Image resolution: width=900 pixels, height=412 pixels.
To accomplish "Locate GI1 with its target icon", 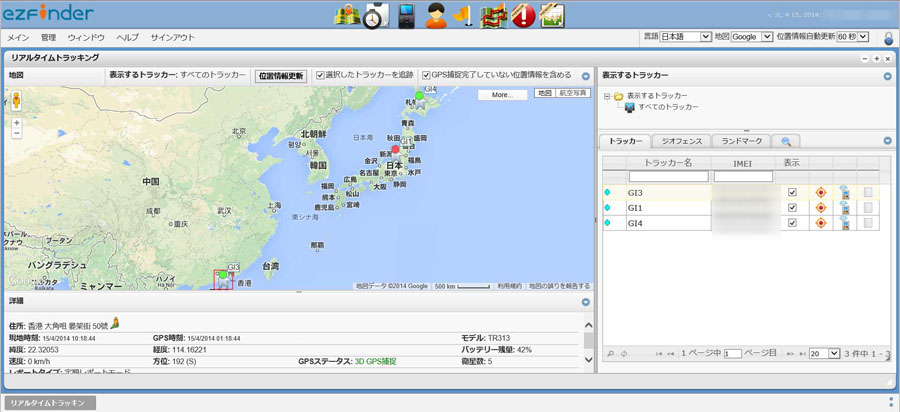I will (820, 208).
